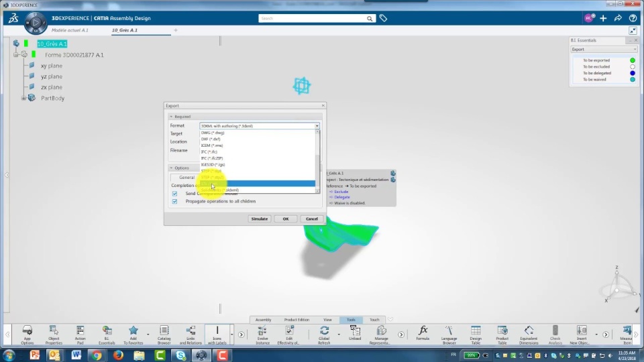Launch the Action Pad
This screenshot has width=644, height=362.
(x=80, y=335)
